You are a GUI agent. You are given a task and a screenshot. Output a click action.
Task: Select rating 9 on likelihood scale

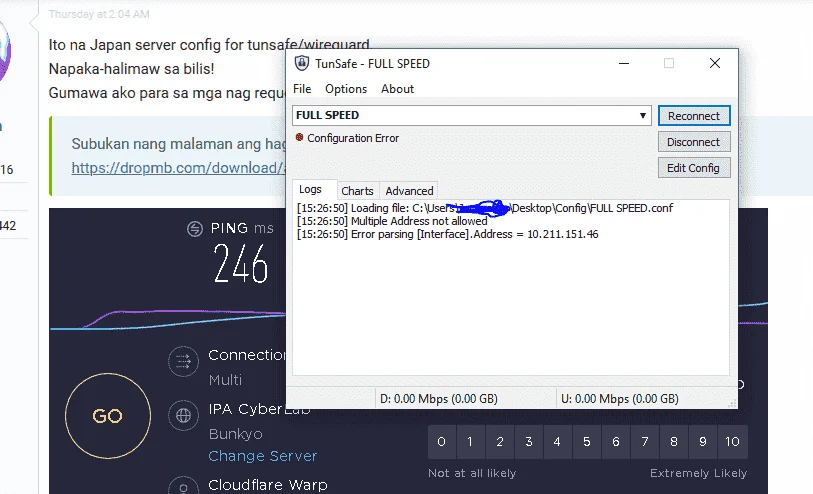point(703,442)
